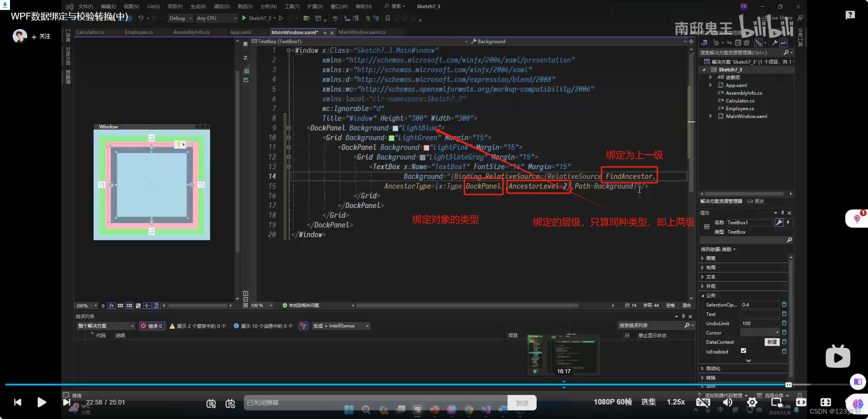This screenshot has height=419, width=868.
Task: Switch to the Employee.cs tab
Action: pyautogui.click(x=139, y=32)
